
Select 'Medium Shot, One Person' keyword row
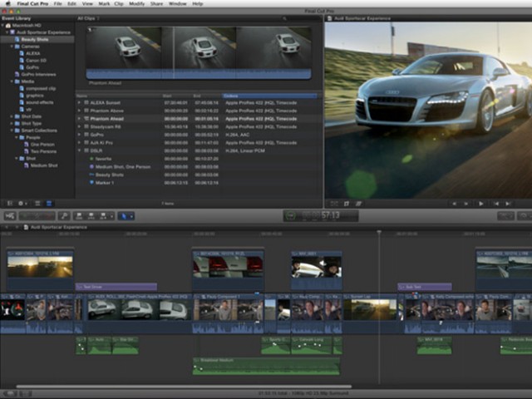[x=199, y=166]
